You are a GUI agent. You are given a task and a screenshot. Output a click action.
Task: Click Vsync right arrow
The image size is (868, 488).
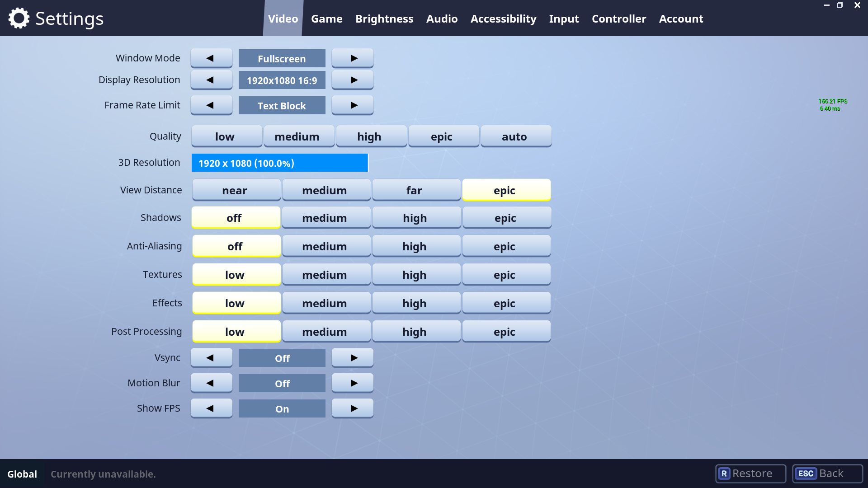coord(352,358)
